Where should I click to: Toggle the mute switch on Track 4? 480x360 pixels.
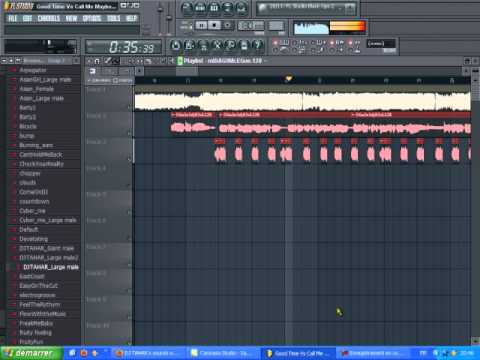130,185
